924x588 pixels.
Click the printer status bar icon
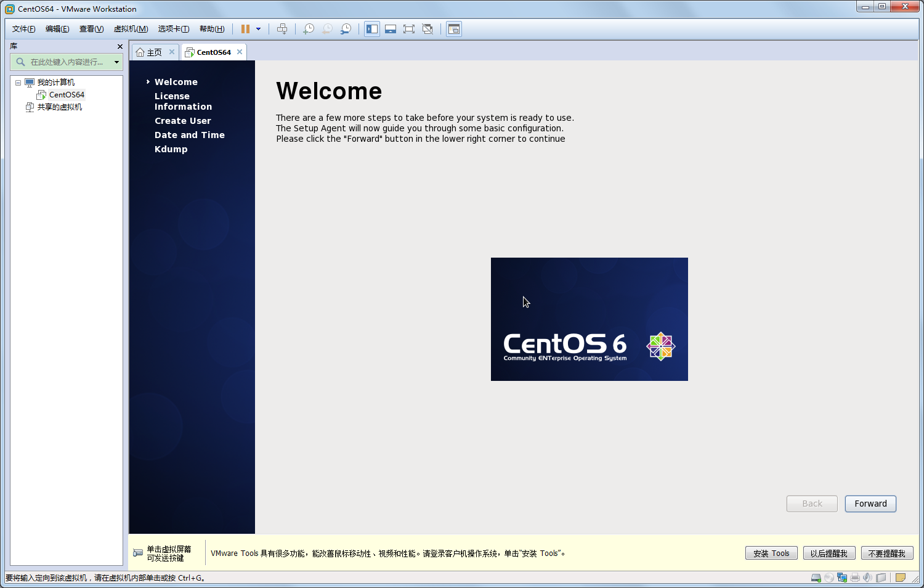click(x=855, y=578)
